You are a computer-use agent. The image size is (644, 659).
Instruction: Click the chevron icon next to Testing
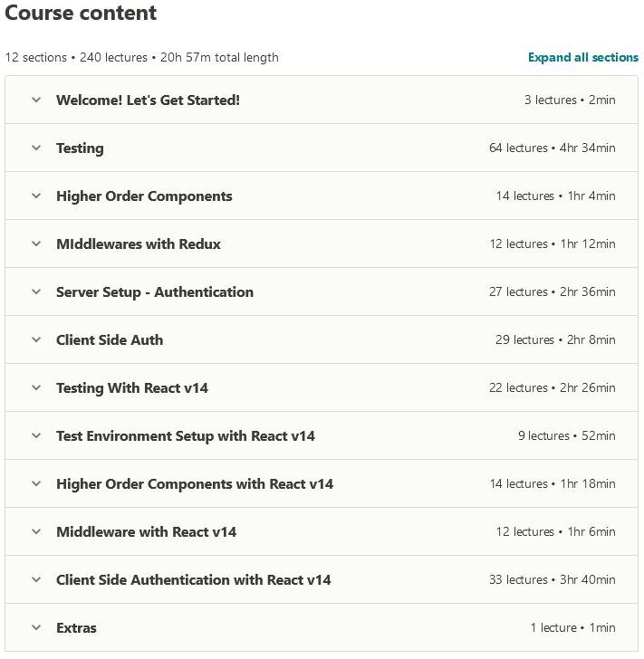(36, 148)
